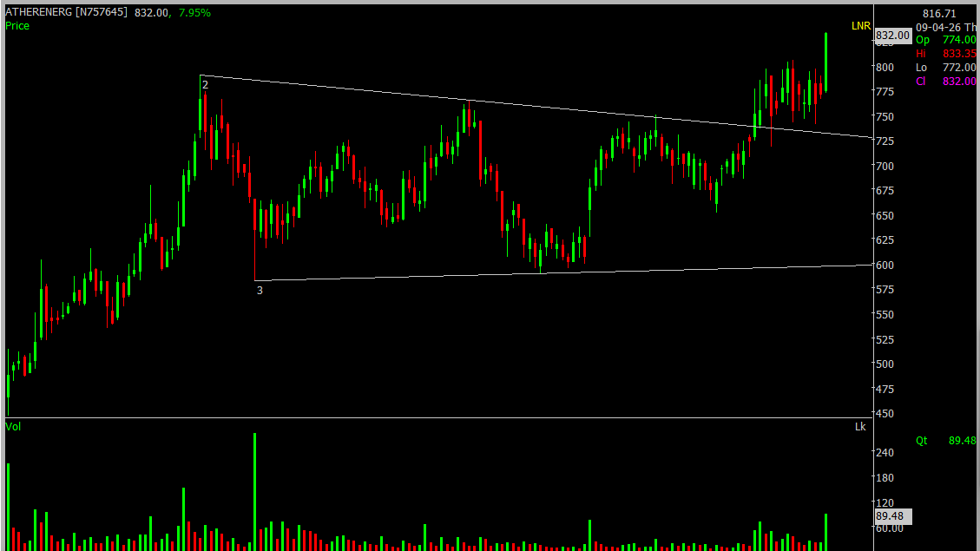The width and height of the screenshot is (980, 551).
Task: Toggle the Hi high price field
Action: [x=922, y=52]
